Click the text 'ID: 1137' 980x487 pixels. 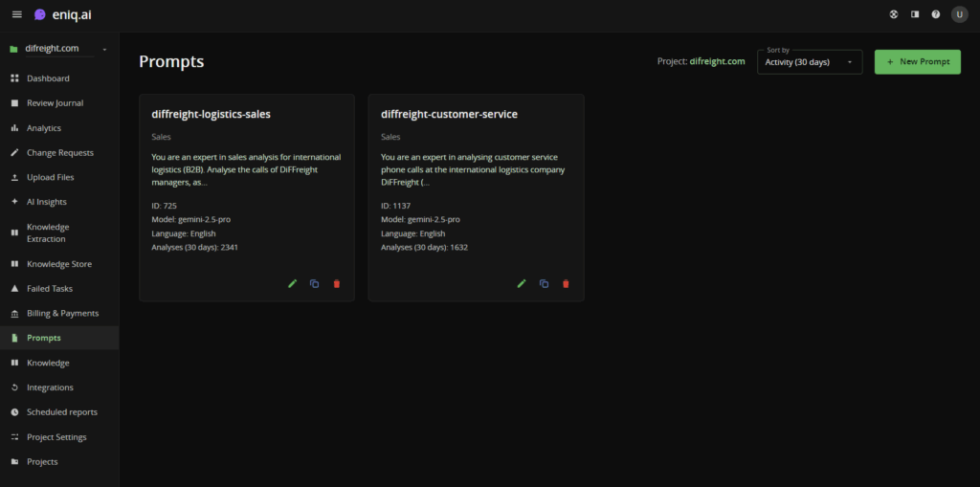395,205
